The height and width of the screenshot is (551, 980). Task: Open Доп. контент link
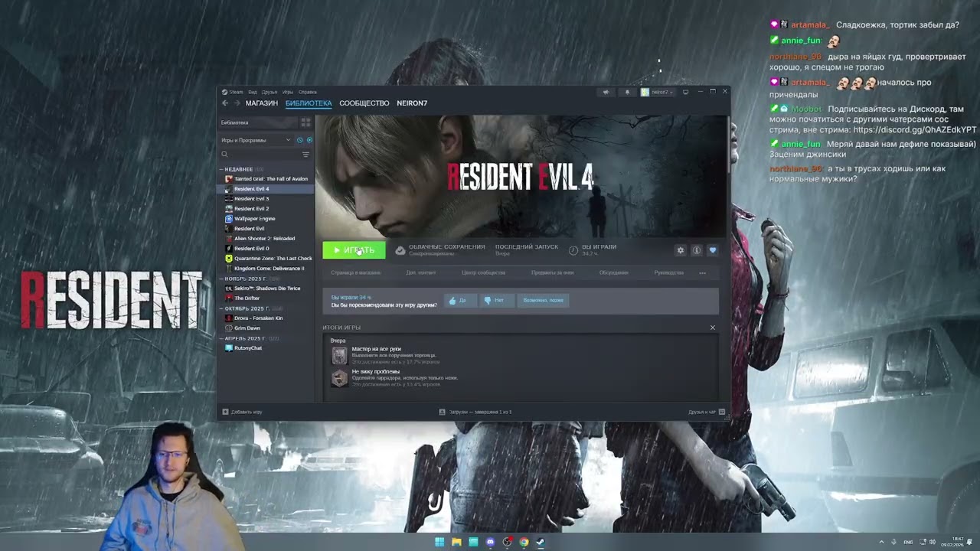click(x=421, y=272)
